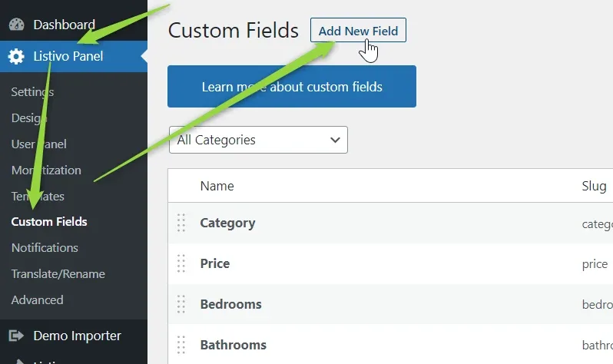Open Monetization submenu item
Image resolution: width=613 pixels, height=364 pixels.
[46, 170]
